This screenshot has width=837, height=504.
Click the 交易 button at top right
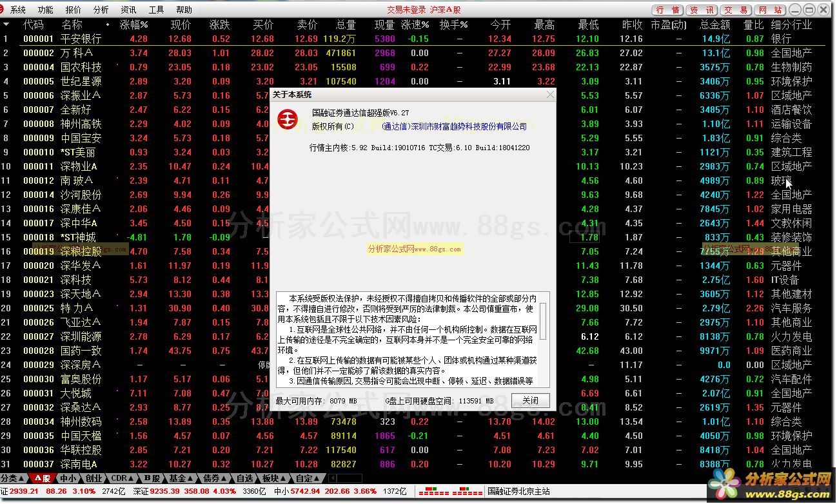(x=736, y=10)
